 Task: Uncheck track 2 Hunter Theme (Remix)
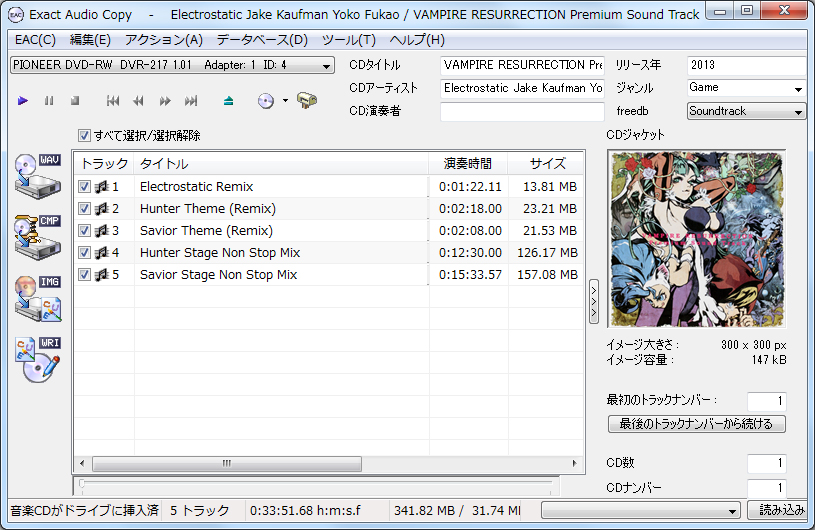pos(84,208)
